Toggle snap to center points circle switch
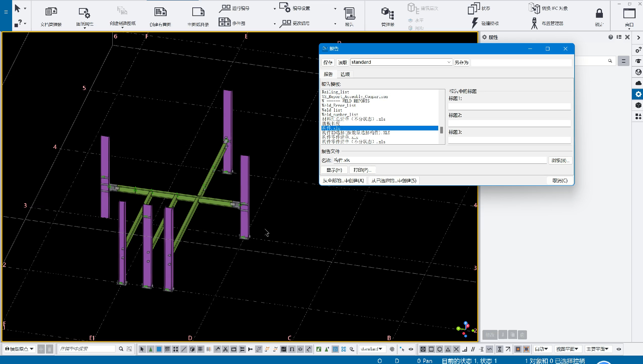This screenshot has height=364, width=643. 440,349
